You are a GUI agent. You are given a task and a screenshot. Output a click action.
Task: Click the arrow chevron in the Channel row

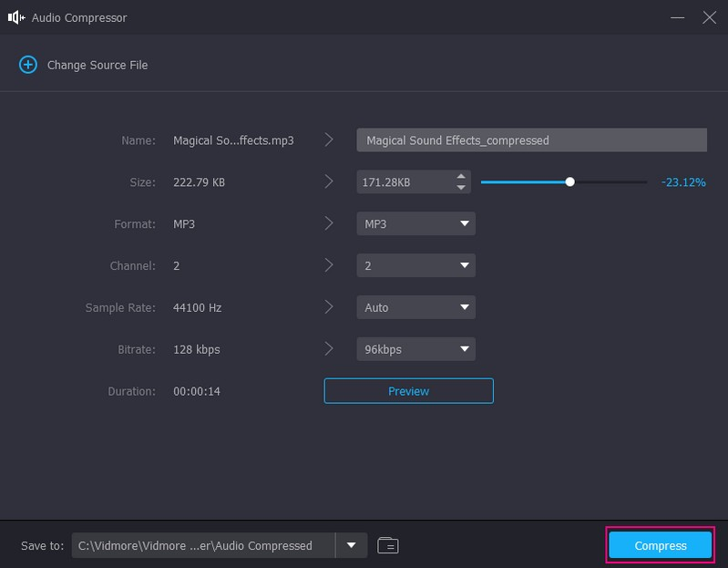[x=329, y=264]
